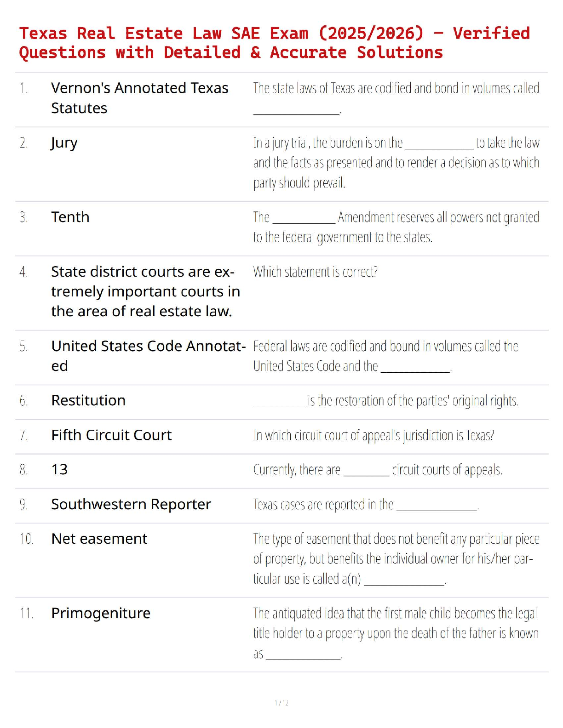This screenshot has width=563, height=728.
Task: Select the "United States Code Annotated" term
Action: click(x=148, y=355)
